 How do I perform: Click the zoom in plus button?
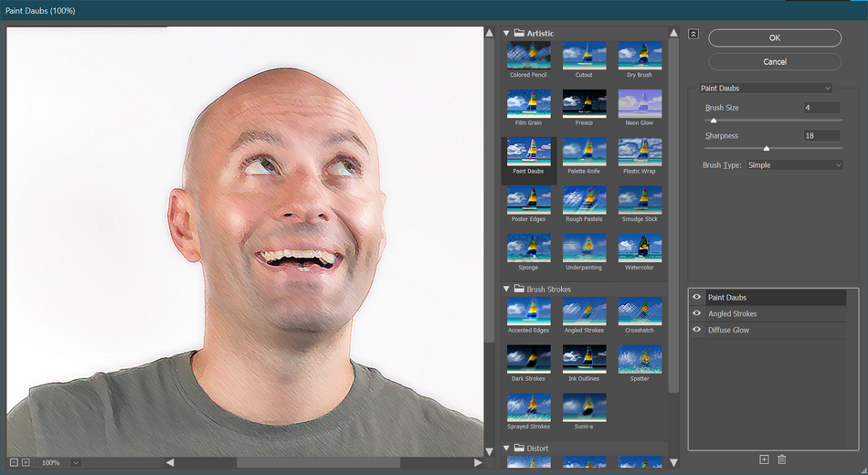(26, 462)
